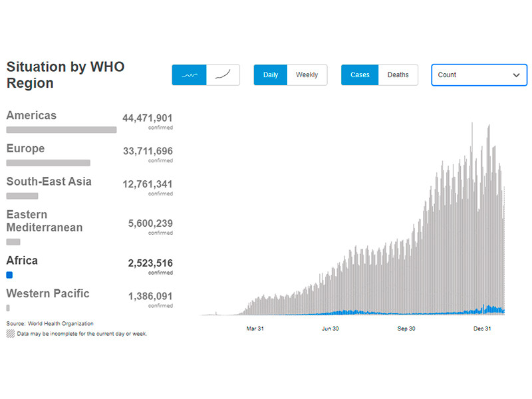
Task: Switch to the cumulative curve chart icon
Action: (x=223, y=75)
